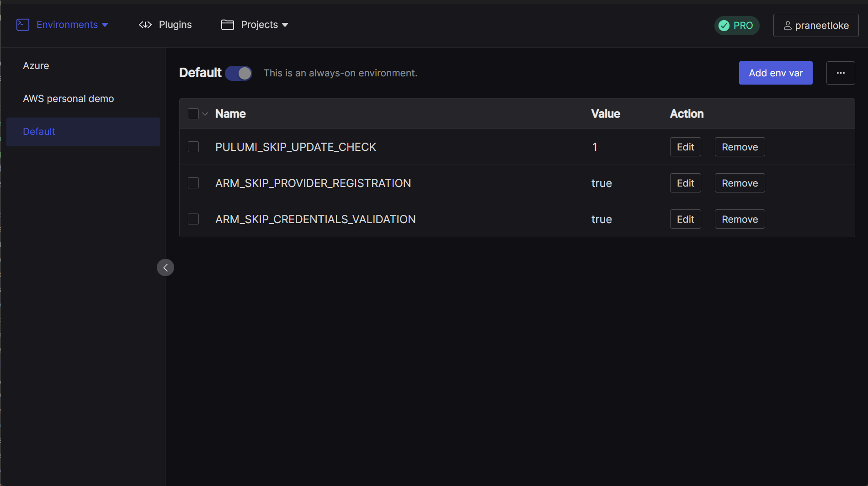Viewport: 868px width, 486px height.
Task: Select the ARM_SKIP_PROVIDER_REGISTRATION checkbox
Action: click(193, 183)
